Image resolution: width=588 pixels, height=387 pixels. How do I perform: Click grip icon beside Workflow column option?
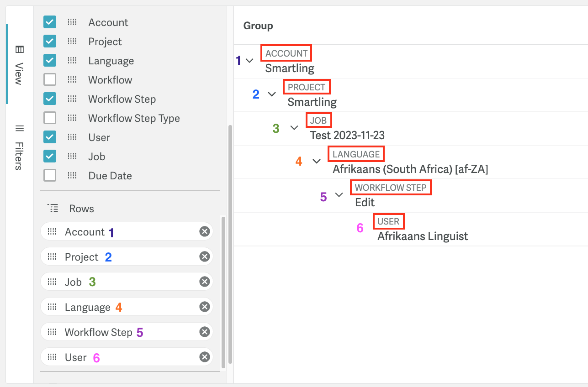[x=72, y=80]
